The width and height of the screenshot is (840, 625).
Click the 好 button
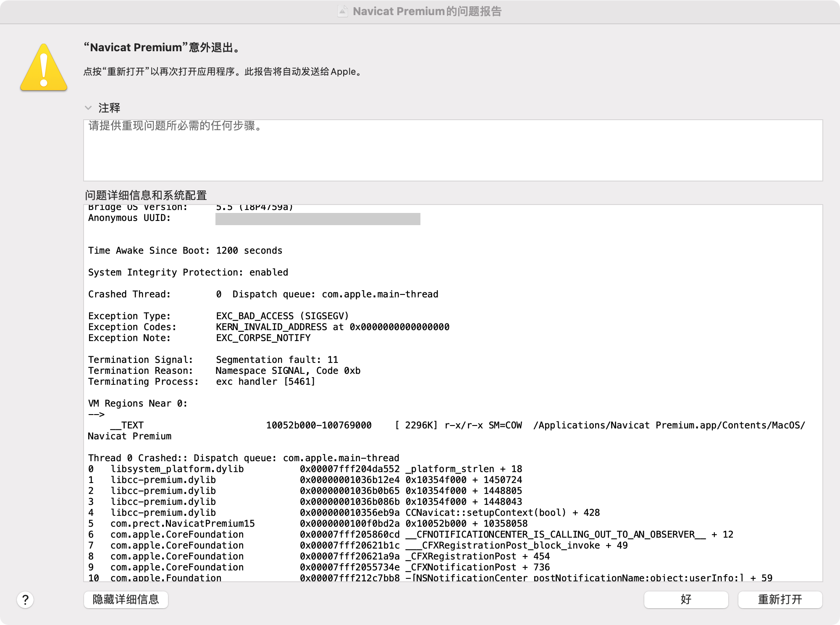686,600
